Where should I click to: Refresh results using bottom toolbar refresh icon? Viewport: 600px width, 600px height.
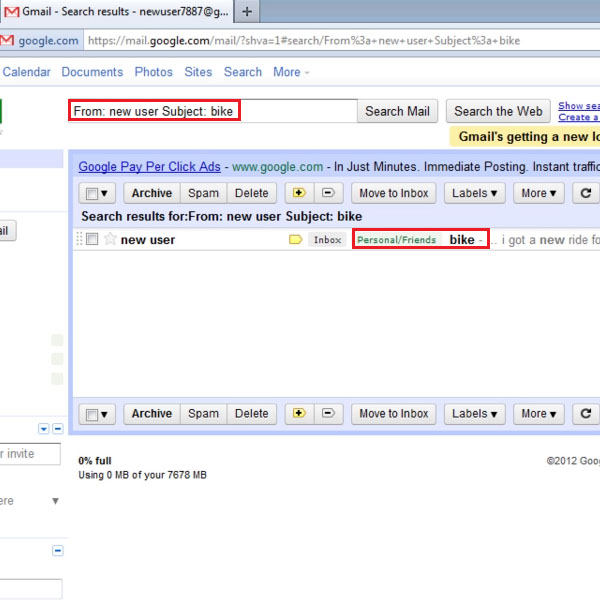586,414
